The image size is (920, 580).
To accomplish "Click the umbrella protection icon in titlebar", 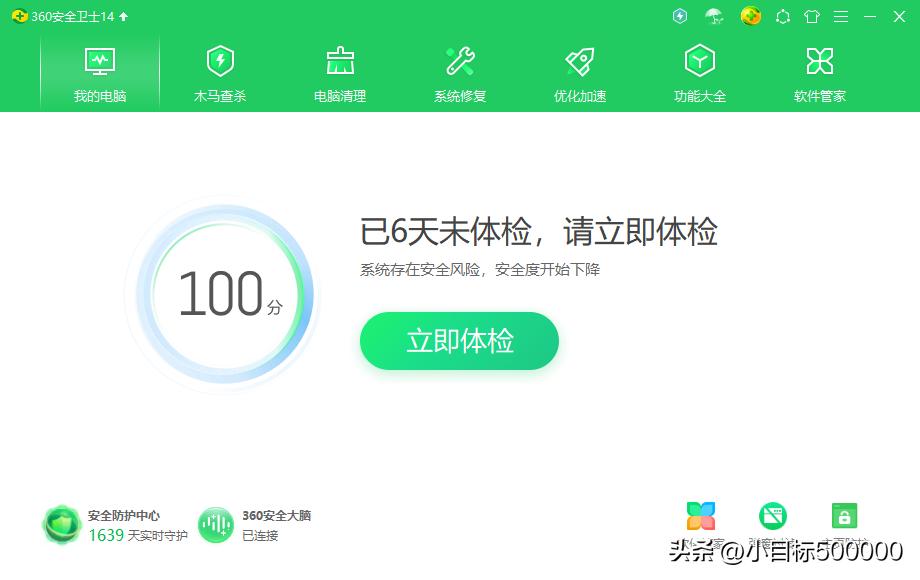I will click(x=714, y=16).
